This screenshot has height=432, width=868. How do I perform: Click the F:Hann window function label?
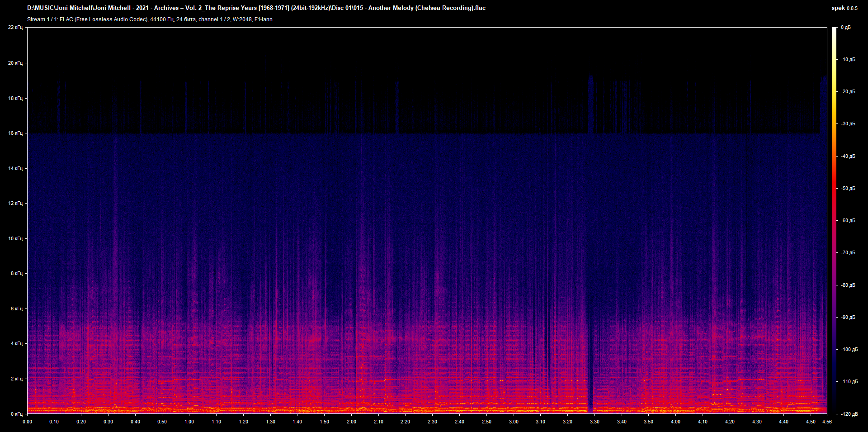pos(264,19)
